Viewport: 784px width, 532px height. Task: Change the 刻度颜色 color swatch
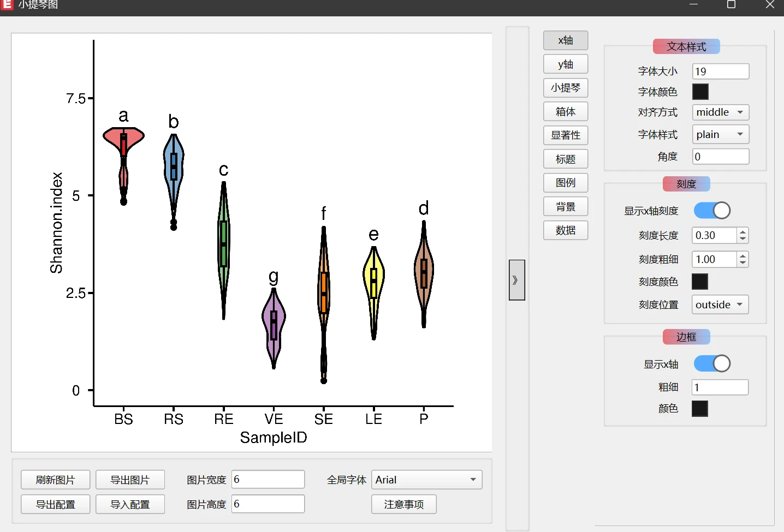click(700, 282)
